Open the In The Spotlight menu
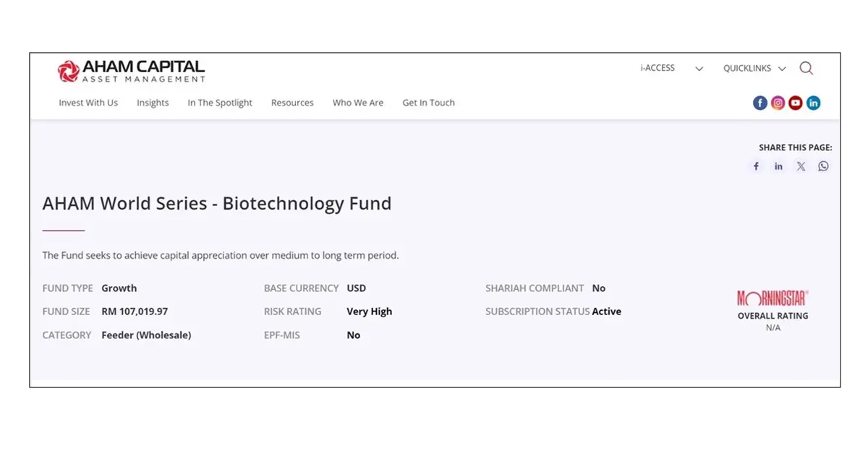The width and height of the screenshot is (868, 451). pyautogui.click(x=220, y=103)
